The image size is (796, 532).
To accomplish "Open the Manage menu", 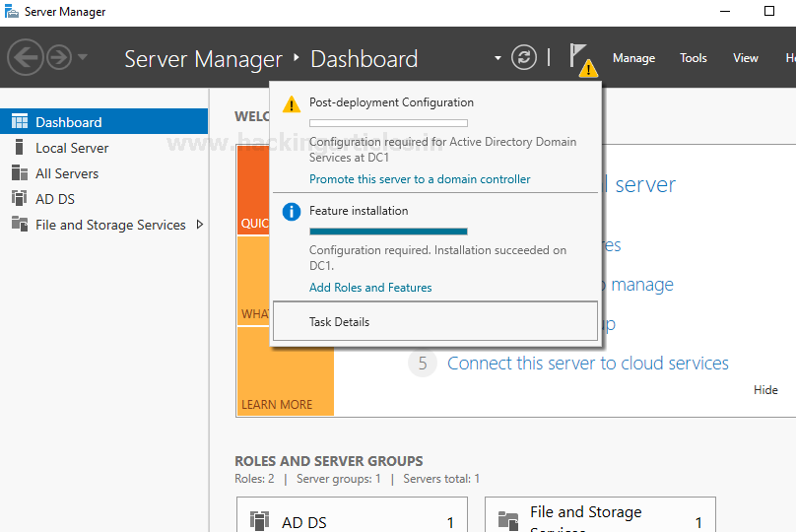I will pos(633,58).
